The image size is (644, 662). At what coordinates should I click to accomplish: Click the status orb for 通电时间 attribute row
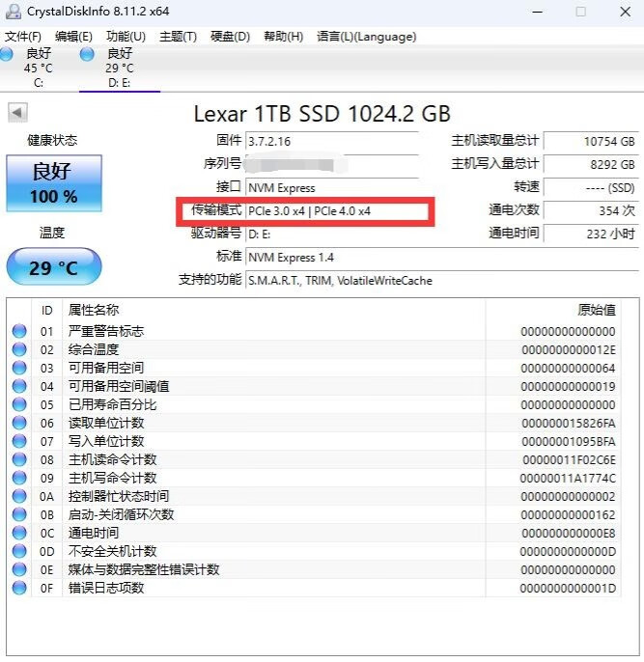point(19,534)
